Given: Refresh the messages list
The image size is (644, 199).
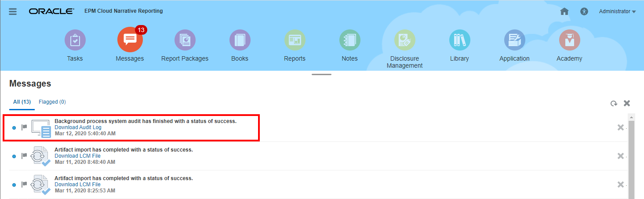Looking at the screenshot, I should click(614, 104).
